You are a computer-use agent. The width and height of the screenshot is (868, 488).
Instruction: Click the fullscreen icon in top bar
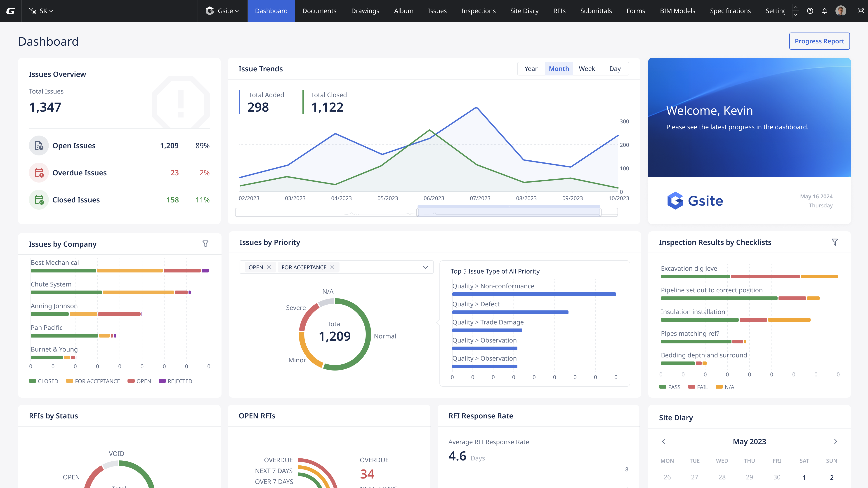(860, 11)
